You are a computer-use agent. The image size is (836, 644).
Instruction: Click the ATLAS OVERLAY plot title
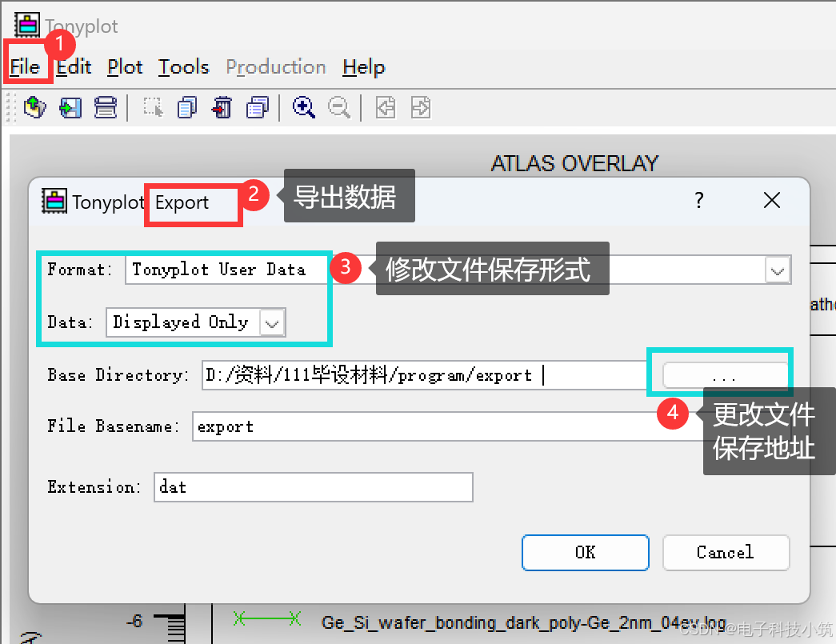click(574, 164)
